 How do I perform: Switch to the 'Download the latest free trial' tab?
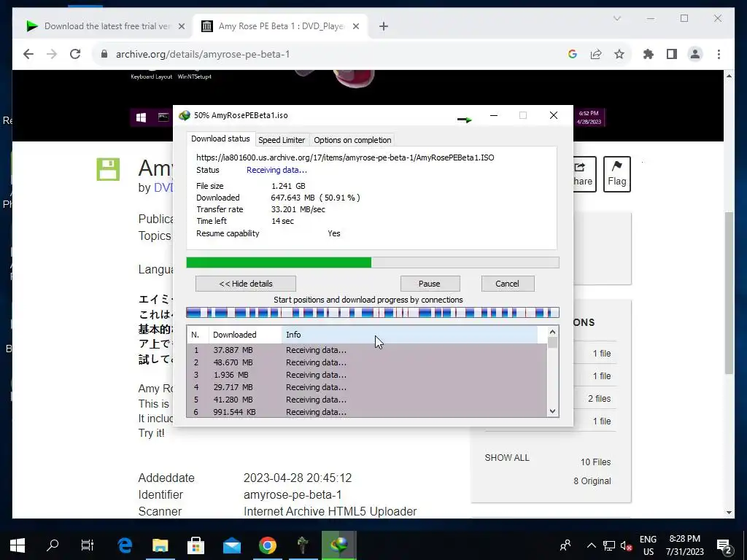[x=106, y=26]
